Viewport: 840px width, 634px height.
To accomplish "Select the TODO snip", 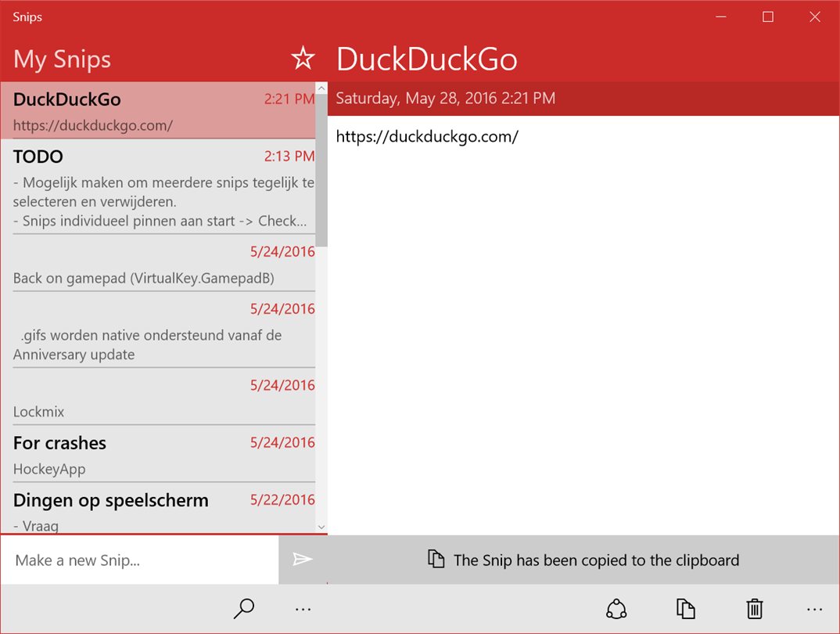I will coord(159,187).
